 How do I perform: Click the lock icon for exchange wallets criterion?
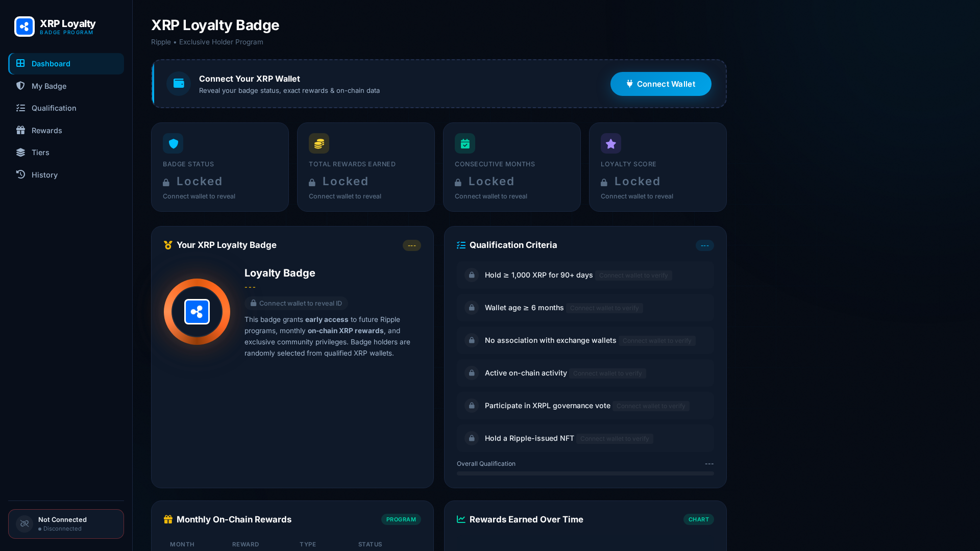pyautogui.click(x=472, y=340)
